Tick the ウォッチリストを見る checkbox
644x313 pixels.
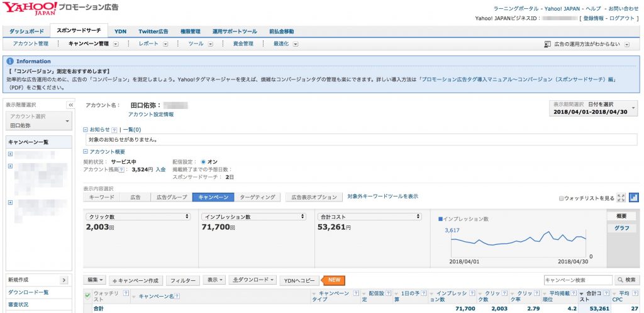[562, 198]
